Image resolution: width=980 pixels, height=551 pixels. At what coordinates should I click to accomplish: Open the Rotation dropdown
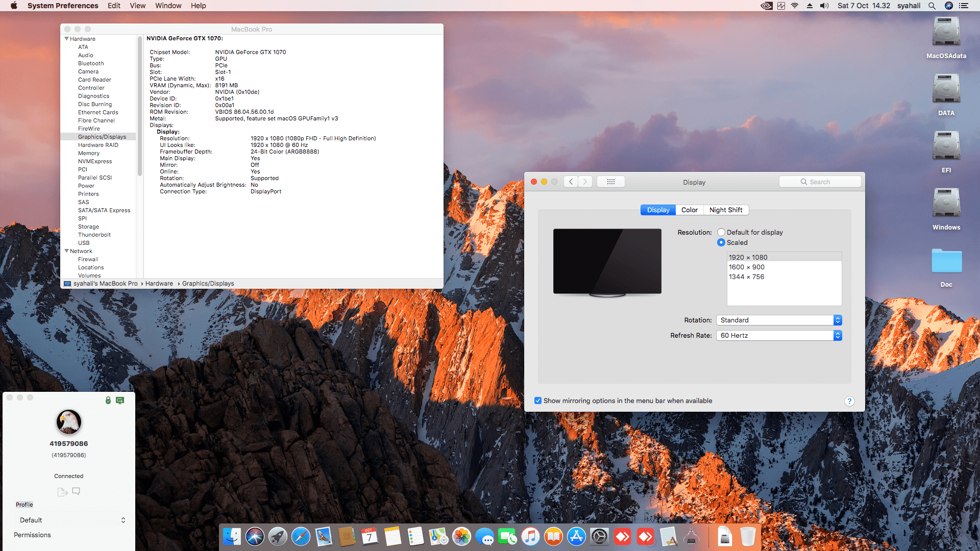(778, 320)
